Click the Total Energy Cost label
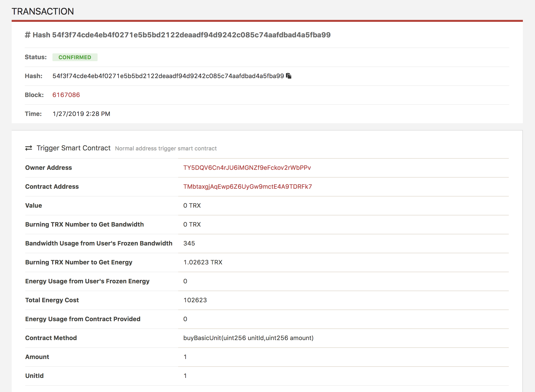The height and width of the screenshot is (392, 535). (52, 300)
